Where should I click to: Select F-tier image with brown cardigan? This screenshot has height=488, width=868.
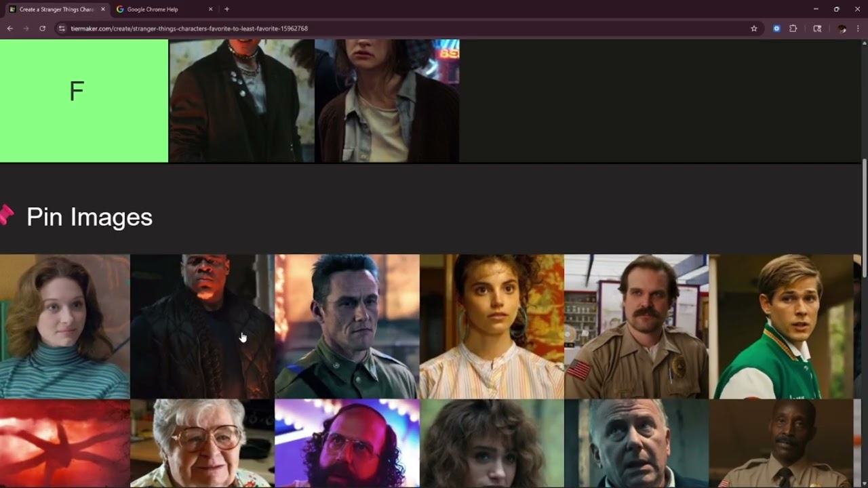coord(387,100)
